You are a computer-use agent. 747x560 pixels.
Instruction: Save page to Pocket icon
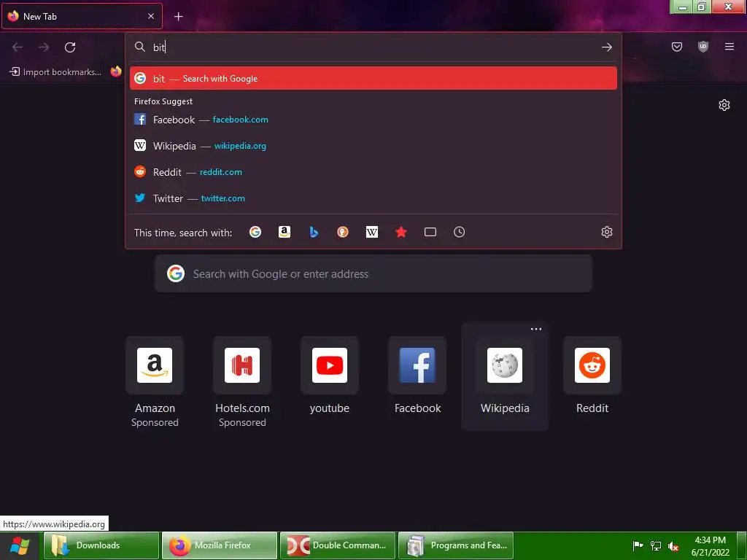click(676, 47)
